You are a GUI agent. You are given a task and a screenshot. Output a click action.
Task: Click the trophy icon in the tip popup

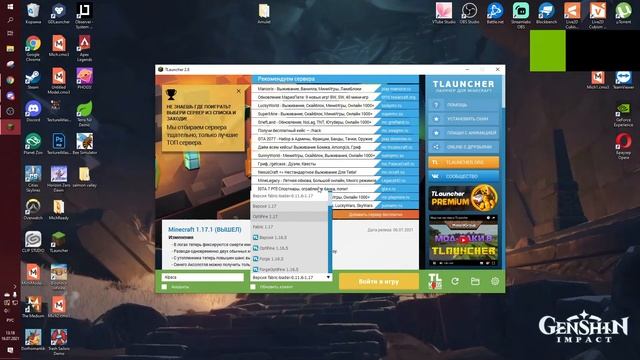pos(171,94)
